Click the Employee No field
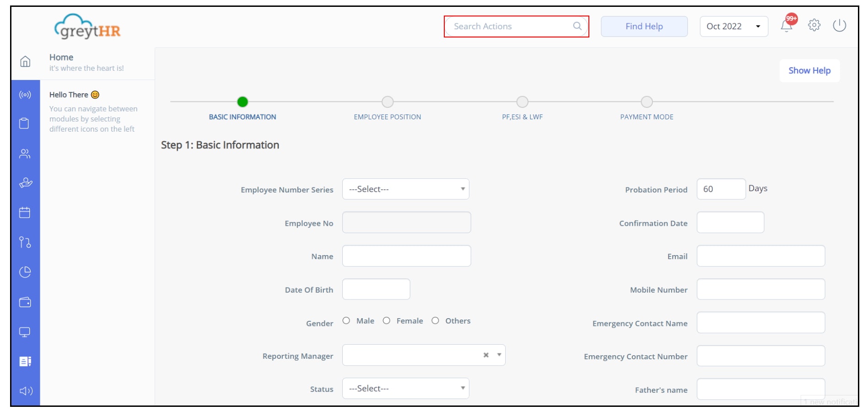This screenshot has height=416, width=868. coord(406,222)
